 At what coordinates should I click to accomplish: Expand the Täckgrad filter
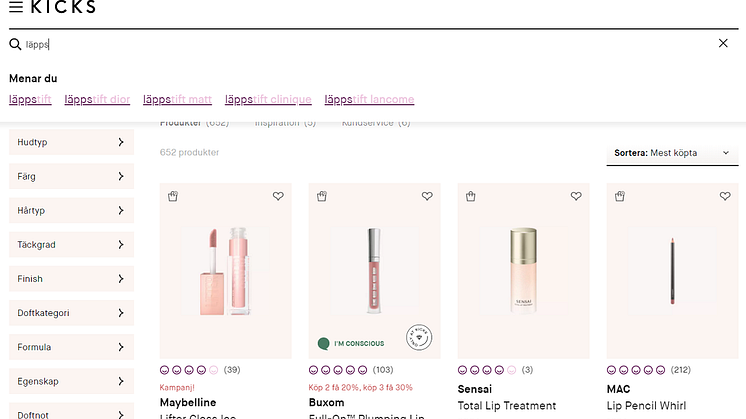(x=71, y=245)
